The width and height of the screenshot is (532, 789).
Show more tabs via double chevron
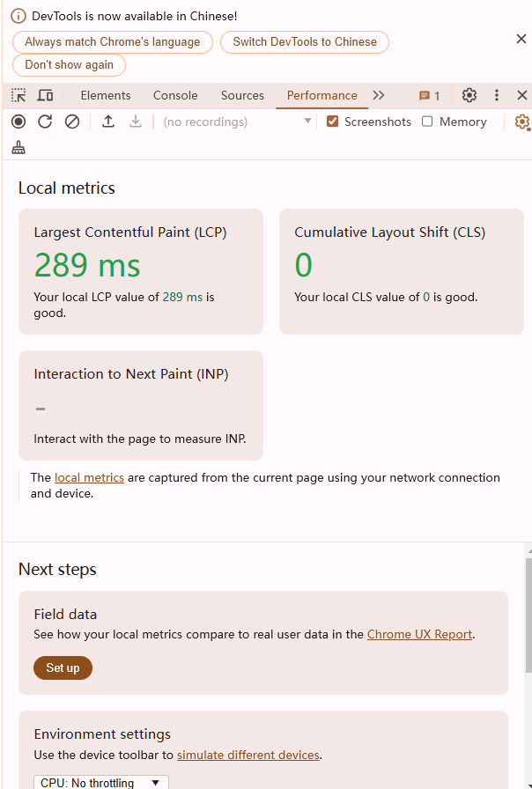(379, 95)
